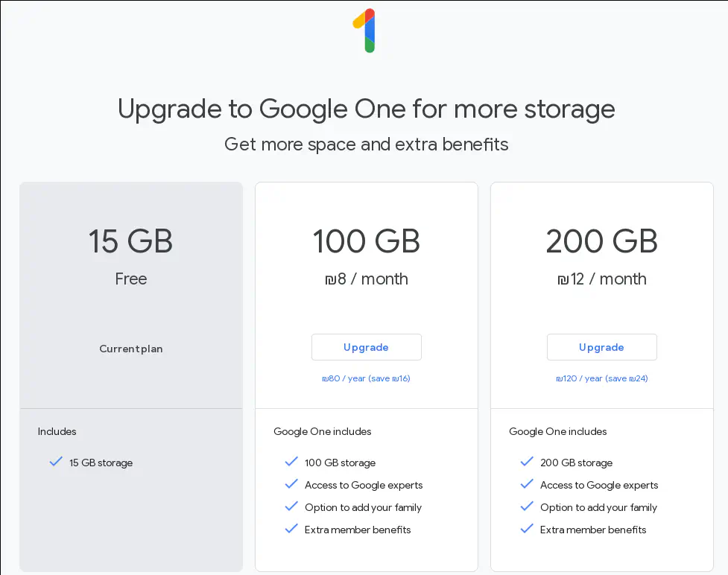
Task: Click Upgrade button for 100 GB plan
Action: coord(366,347)
